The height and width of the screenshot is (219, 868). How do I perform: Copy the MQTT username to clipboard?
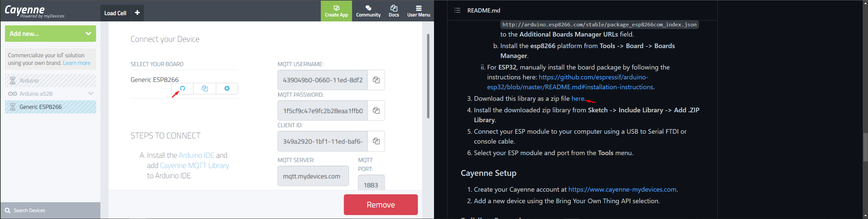point(376,80)
